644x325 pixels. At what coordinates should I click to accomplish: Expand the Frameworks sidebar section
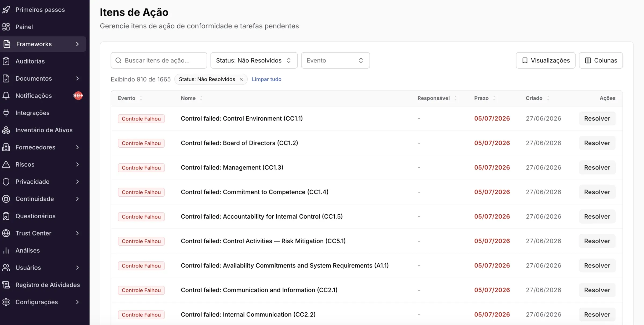point(43,44)
